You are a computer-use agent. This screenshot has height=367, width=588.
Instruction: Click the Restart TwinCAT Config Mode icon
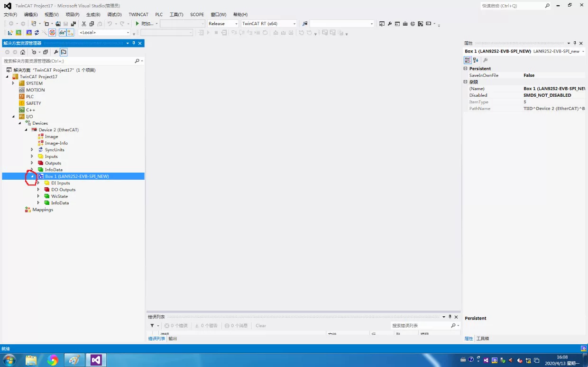click(x=29, y=33)
